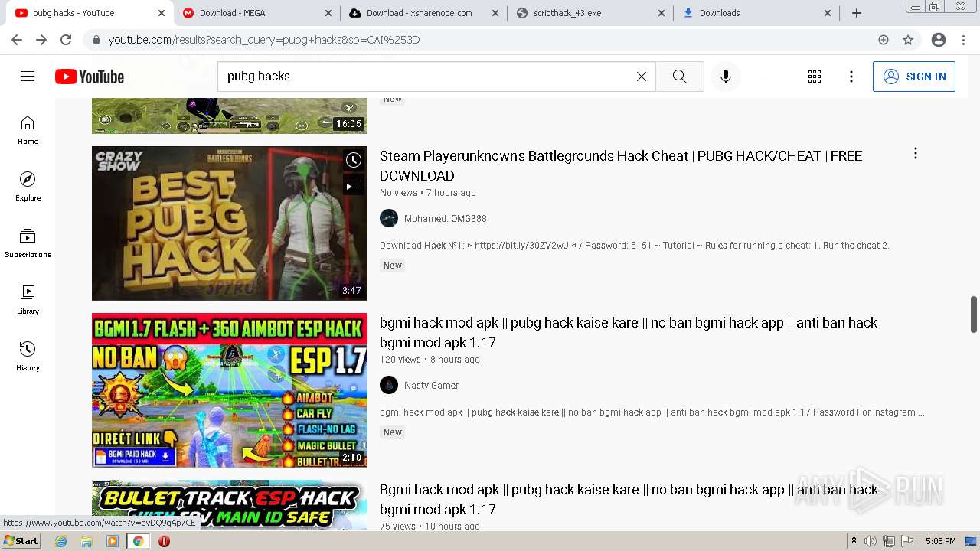Open Explore in the sidebar
This screenshot has width=980, height=551.
28,187
